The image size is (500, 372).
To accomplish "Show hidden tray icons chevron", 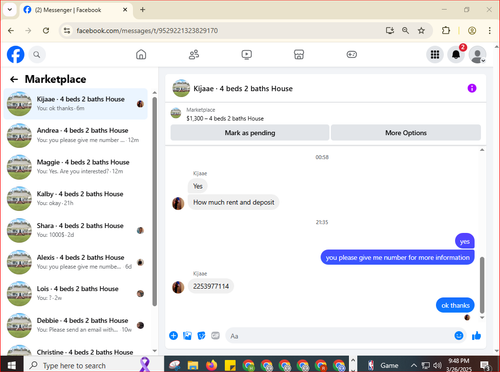I will click(414, 365).
